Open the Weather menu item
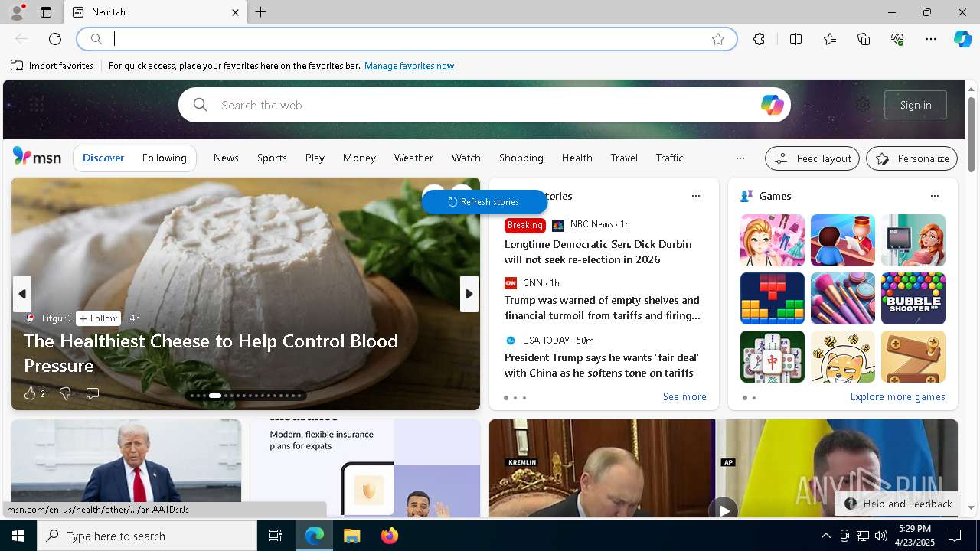 413,158
